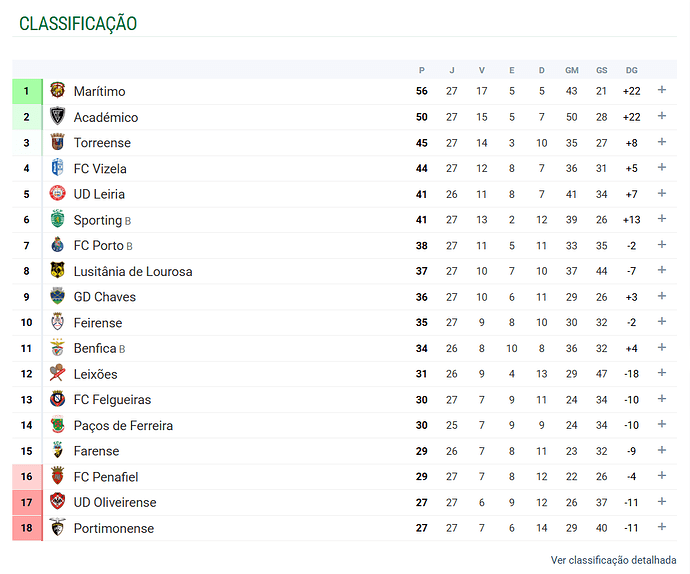Open Ver classificação detalhada link
Viewport: 690px width, 574px height.
[x=613, y=559]
